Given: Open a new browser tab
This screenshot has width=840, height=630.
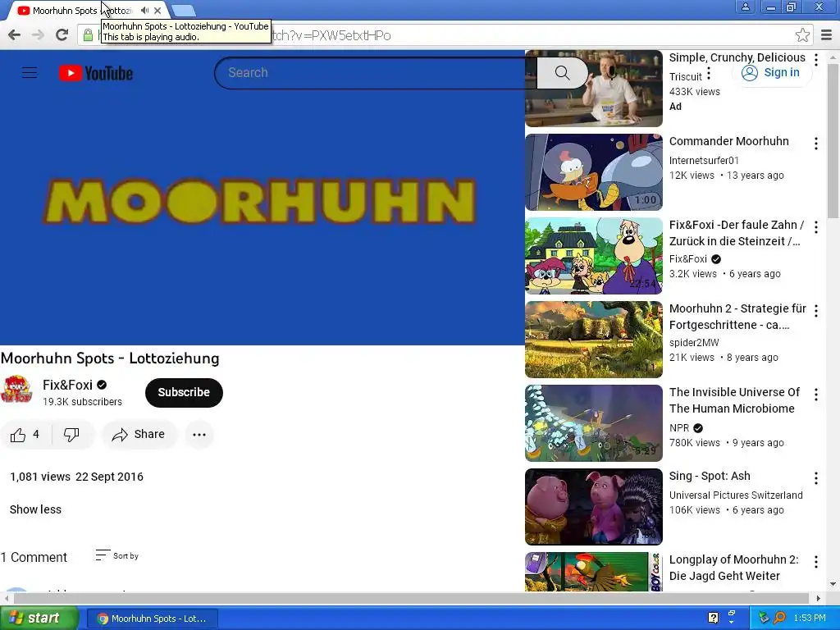Looking at the screenshot, I should (x=184, y=11).
